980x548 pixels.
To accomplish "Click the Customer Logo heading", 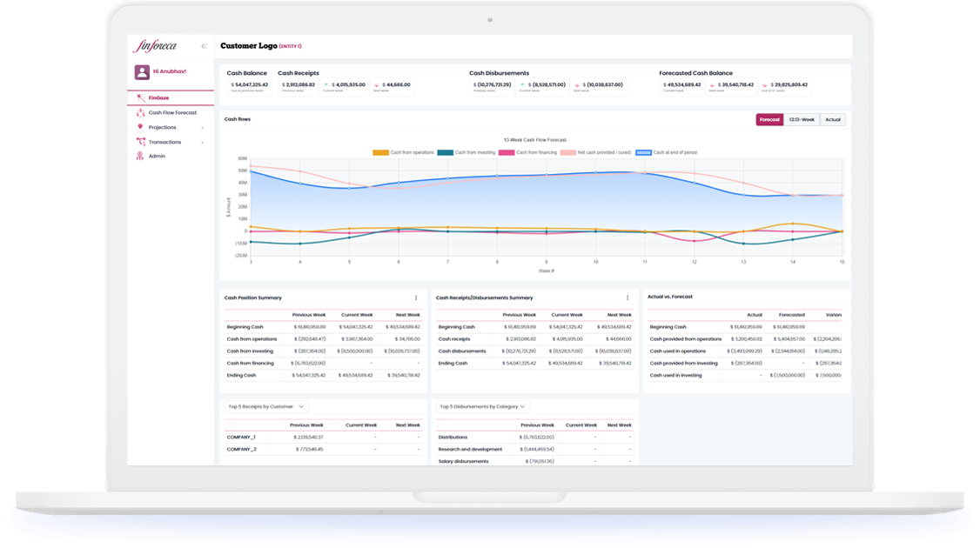I will tap(249, 45).
